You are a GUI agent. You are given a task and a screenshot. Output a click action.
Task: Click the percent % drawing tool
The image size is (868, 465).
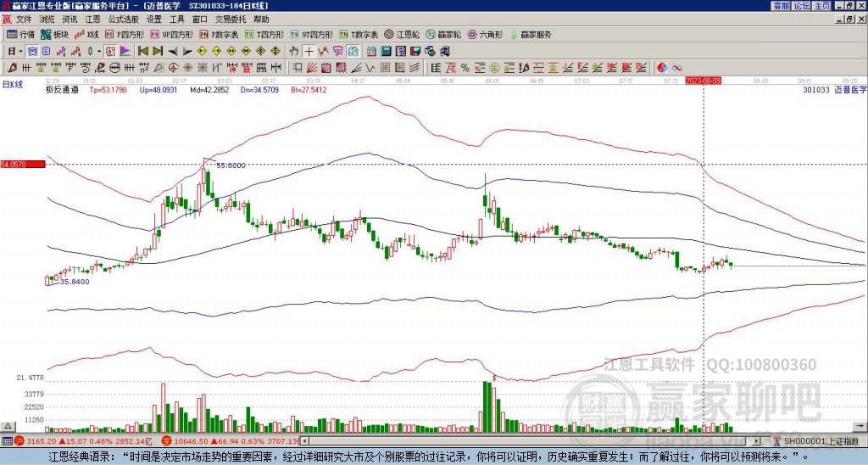click(x=465, y=68)
